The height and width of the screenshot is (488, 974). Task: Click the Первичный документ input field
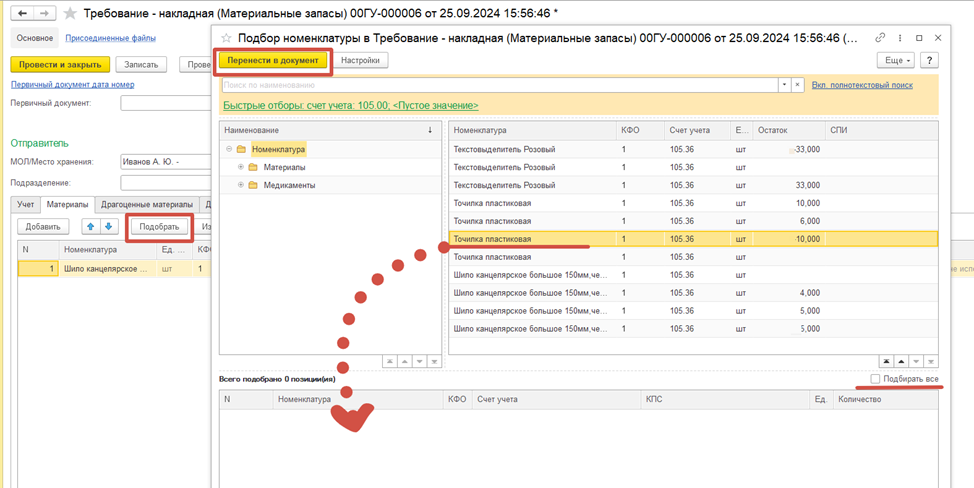click(x=165, y=103)
